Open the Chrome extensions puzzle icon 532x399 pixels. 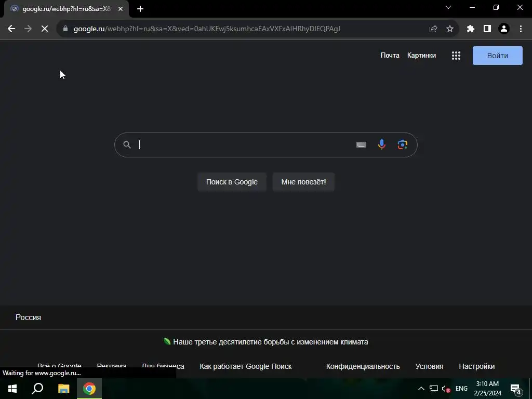click(471, 29)
